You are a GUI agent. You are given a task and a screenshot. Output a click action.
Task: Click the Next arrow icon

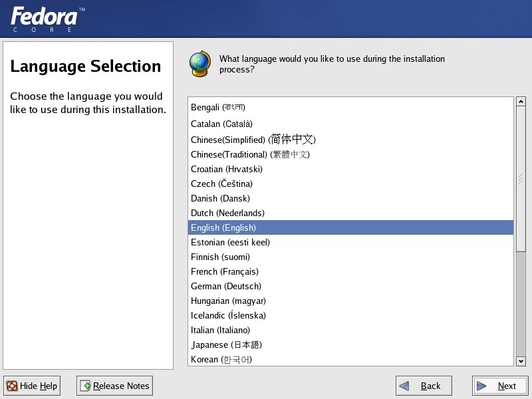[482, 386]
